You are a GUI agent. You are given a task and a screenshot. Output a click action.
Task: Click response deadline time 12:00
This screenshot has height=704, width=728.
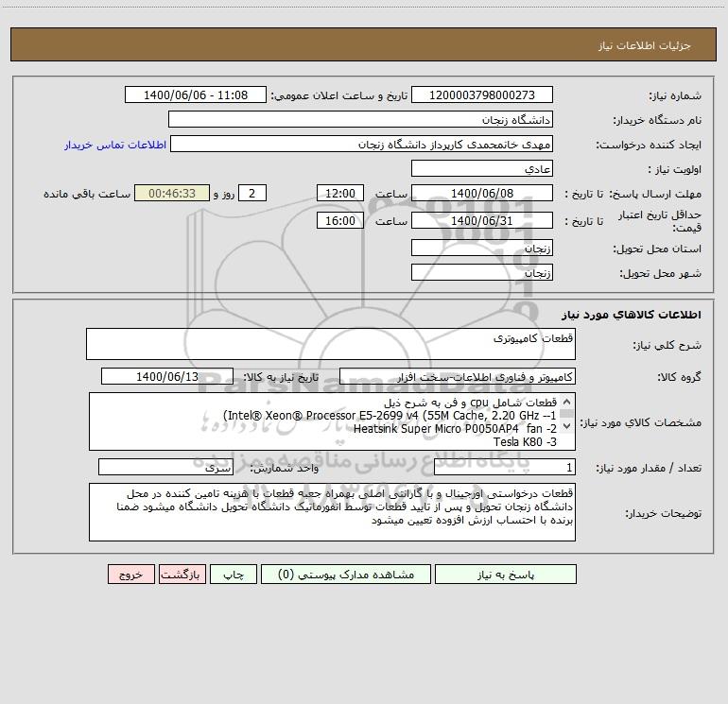[x=339, y=193]
